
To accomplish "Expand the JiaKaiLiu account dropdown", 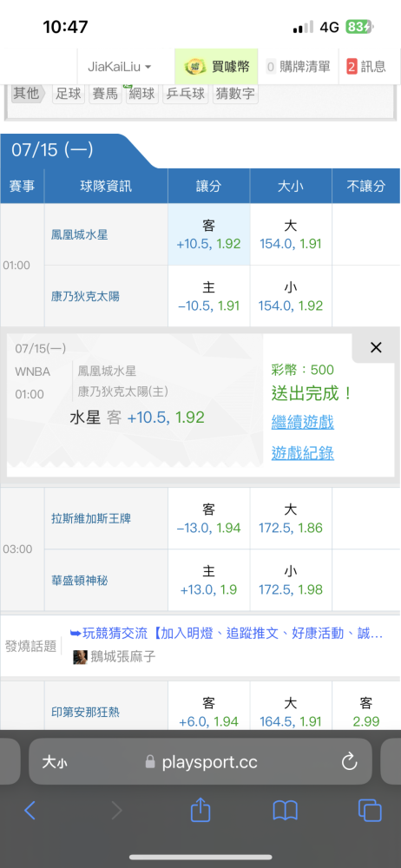I will [x=120, y=67].
